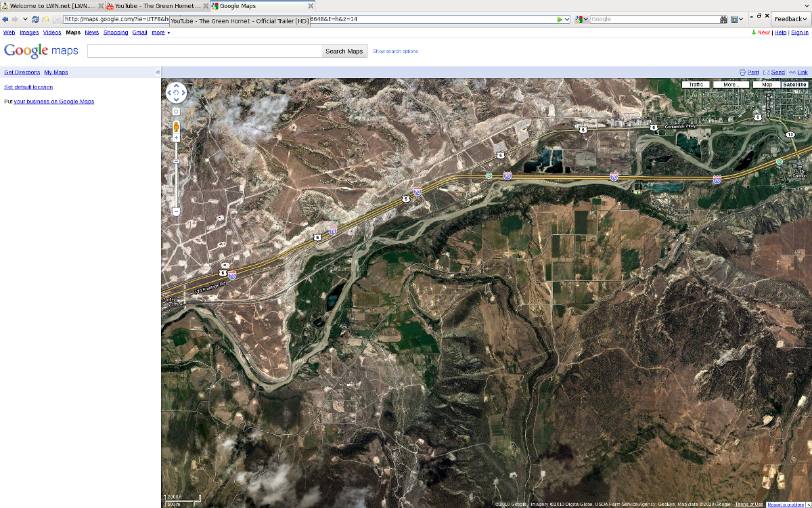
Task: Click Show search options link
Action: pyautogui.click(x=396, y=51)
